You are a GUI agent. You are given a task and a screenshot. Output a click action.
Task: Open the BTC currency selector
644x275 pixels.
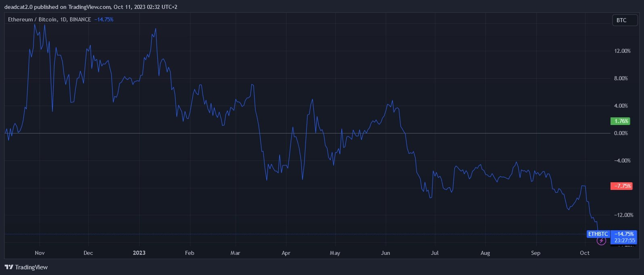625,20
